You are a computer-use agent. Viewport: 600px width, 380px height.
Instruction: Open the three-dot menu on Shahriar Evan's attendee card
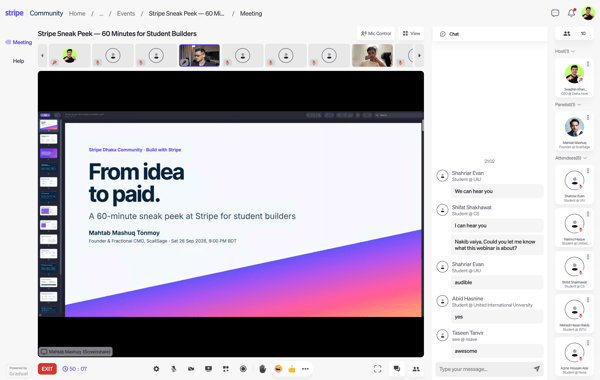point(588,171)
